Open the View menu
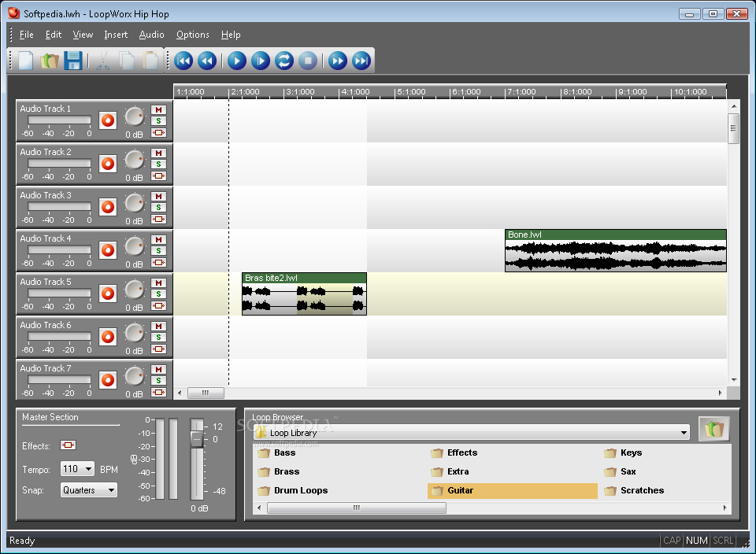Viewport: 756px width, 554px height. 83,35
